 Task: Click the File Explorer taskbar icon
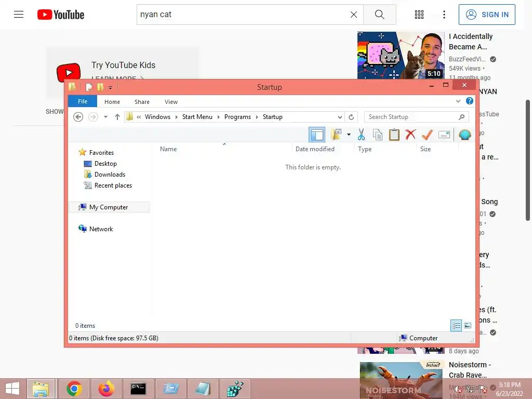tap(41, 389)
